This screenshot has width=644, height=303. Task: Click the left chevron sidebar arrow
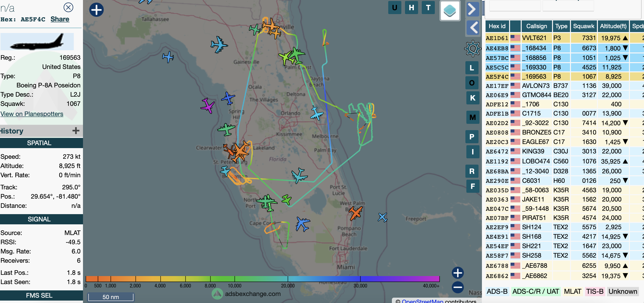click(472, 27)
